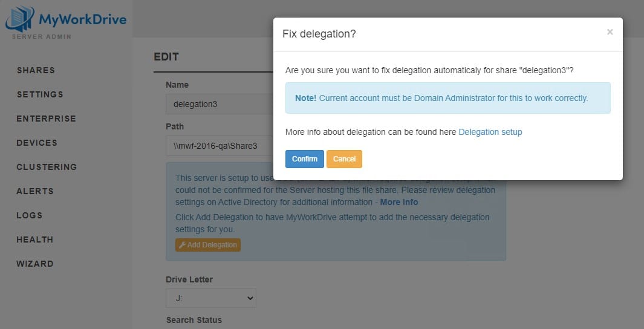
Task: Confirm fixing delegation
Action: pyautogui.click(x=304, y=159)
